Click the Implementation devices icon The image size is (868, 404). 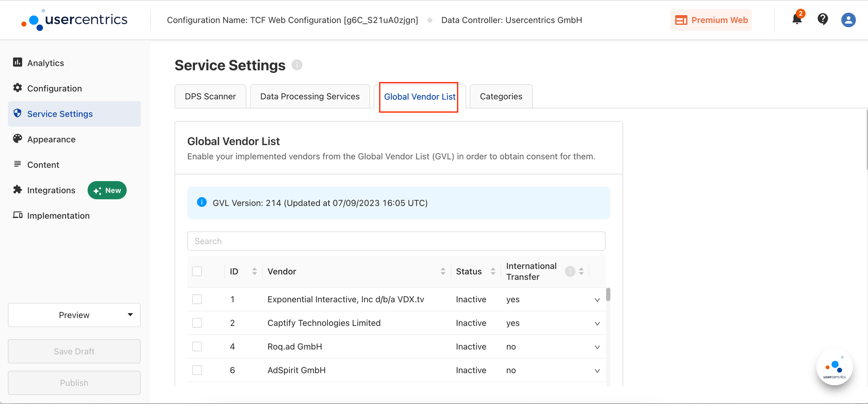coord(17,215)
